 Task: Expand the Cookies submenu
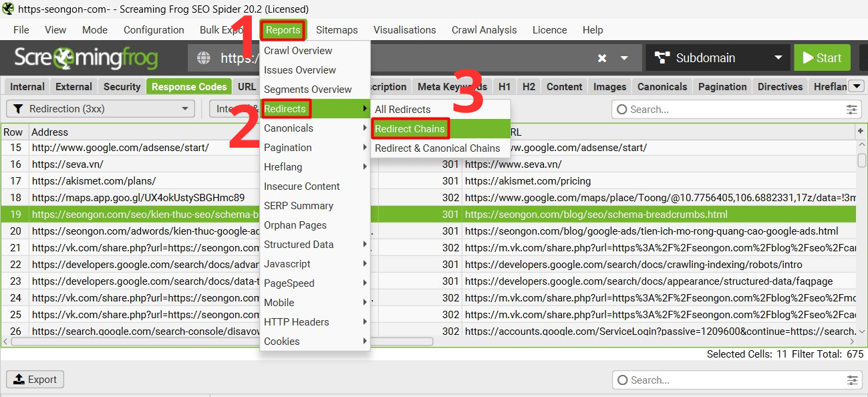click(x=315, y=342)
